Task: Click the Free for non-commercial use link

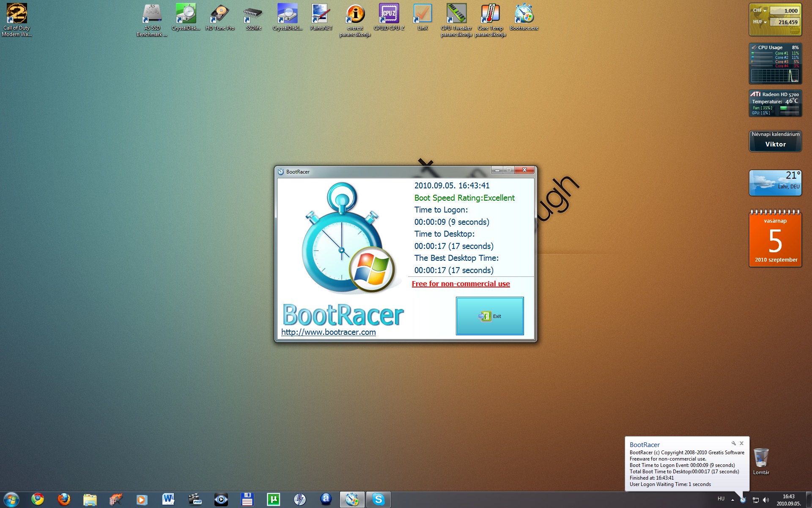Action: [x=461, y=284]
